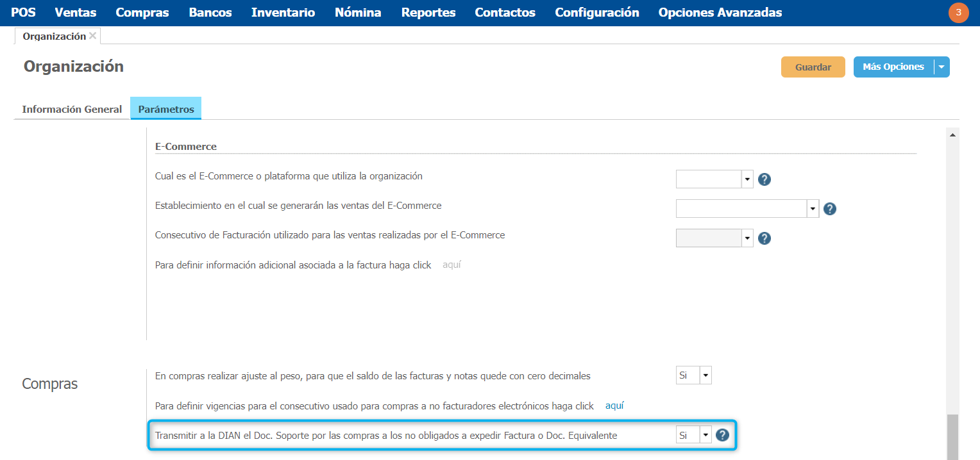
Task: Open Transmitir a la DIAN Si dropdown
Action: coord(705,435)
